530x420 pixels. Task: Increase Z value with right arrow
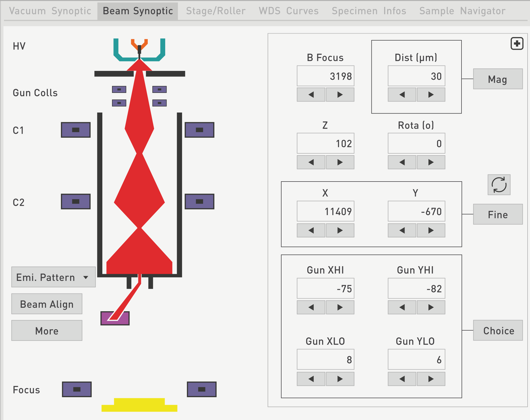[x=340, y=162]
